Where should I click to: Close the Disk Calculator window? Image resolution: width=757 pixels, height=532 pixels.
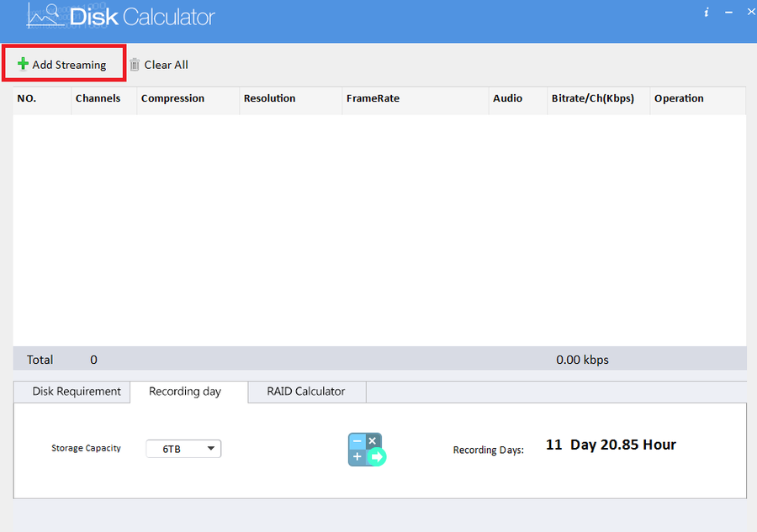751,12
